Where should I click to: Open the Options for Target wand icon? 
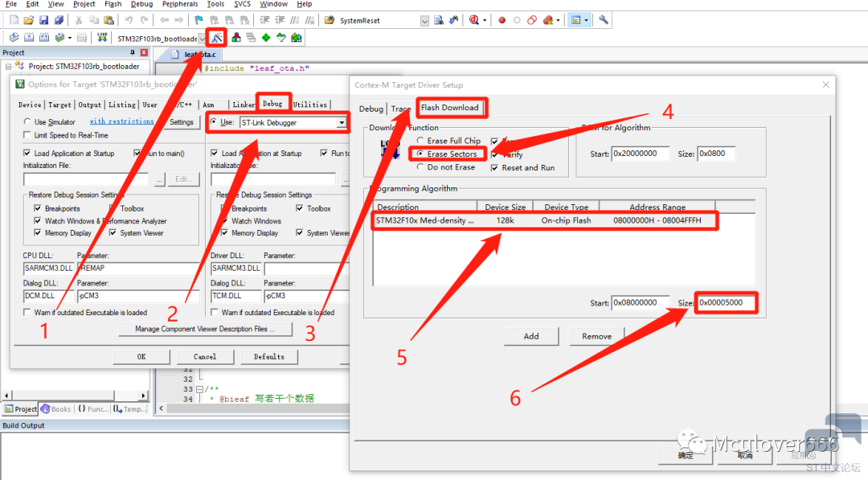[x=216, y=38]
